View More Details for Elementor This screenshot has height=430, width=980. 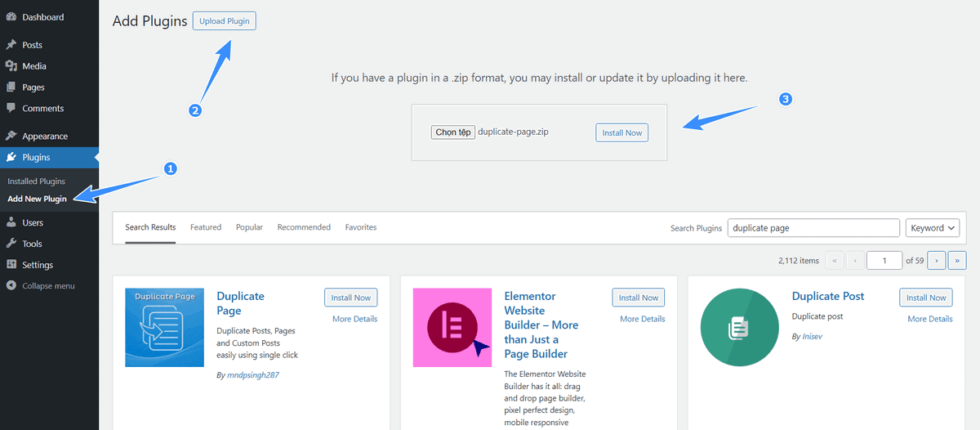click(x=643, y=319)
